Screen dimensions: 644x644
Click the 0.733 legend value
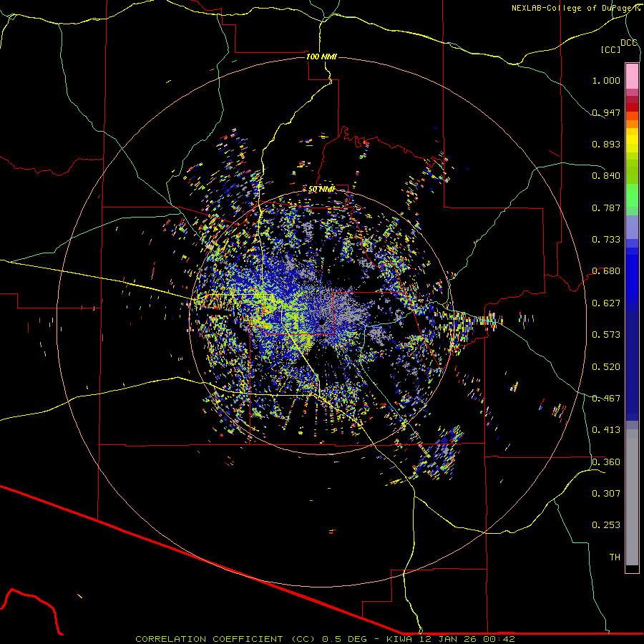pos(606,240)
